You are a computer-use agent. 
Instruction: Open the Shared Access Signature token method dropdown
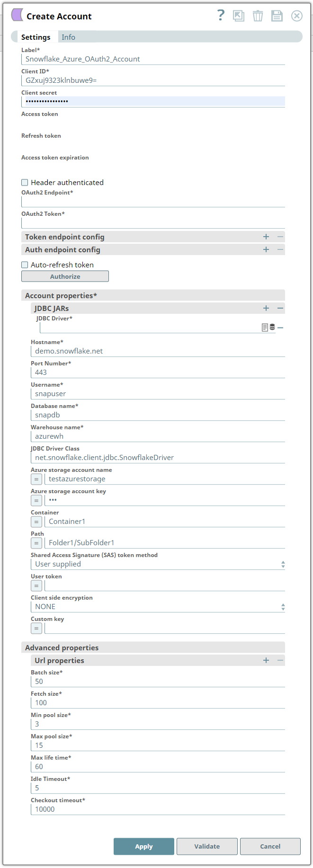coord(283,564)
